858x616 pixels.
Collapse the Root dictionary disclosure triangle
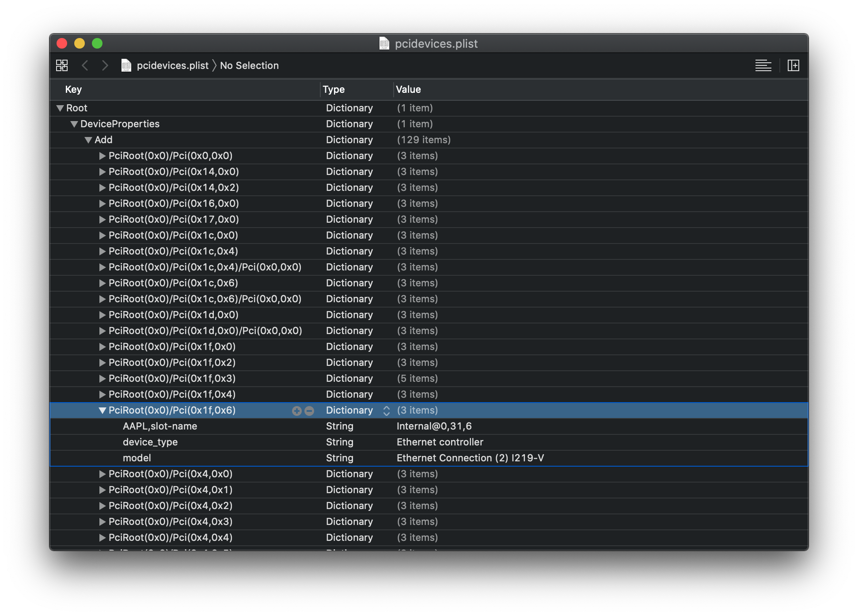pyautogui.click(x=60, y=108)
